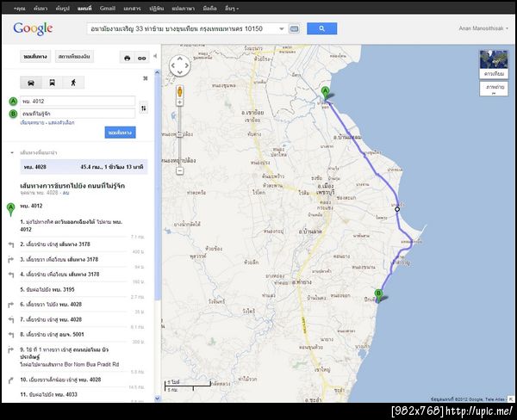The width and height of the screenshot is (517, 420).
Task: Open the on-screen keyboard icon beside search box
Action: 294,29
